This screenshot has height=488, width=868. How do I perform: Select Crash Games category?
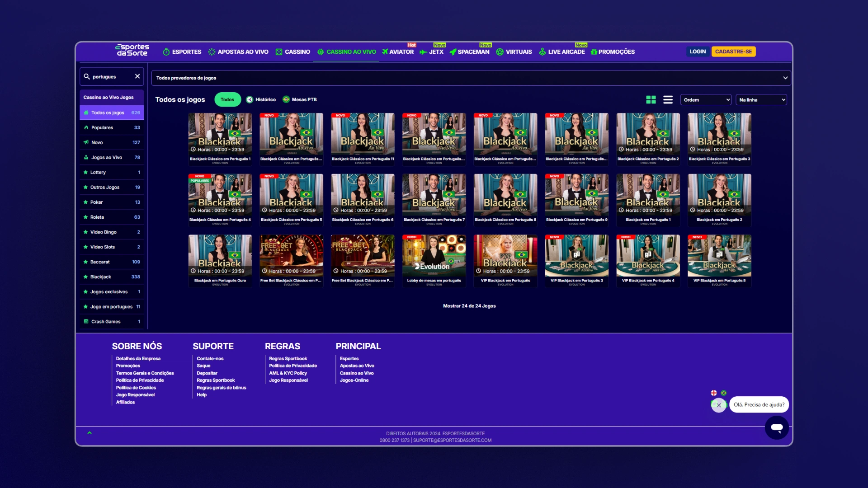coord(112,321)
